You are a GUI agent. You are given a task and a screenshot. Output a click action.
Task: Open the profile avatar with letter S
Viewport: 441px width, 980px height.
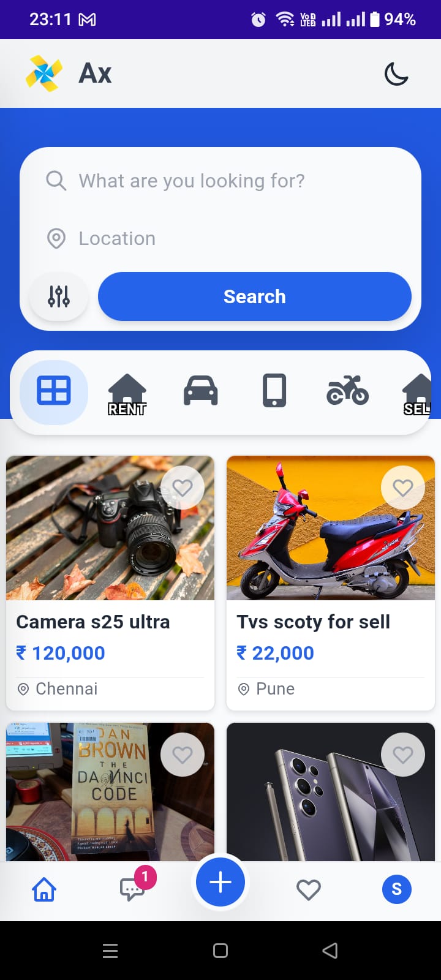click(x=396, y=889)
